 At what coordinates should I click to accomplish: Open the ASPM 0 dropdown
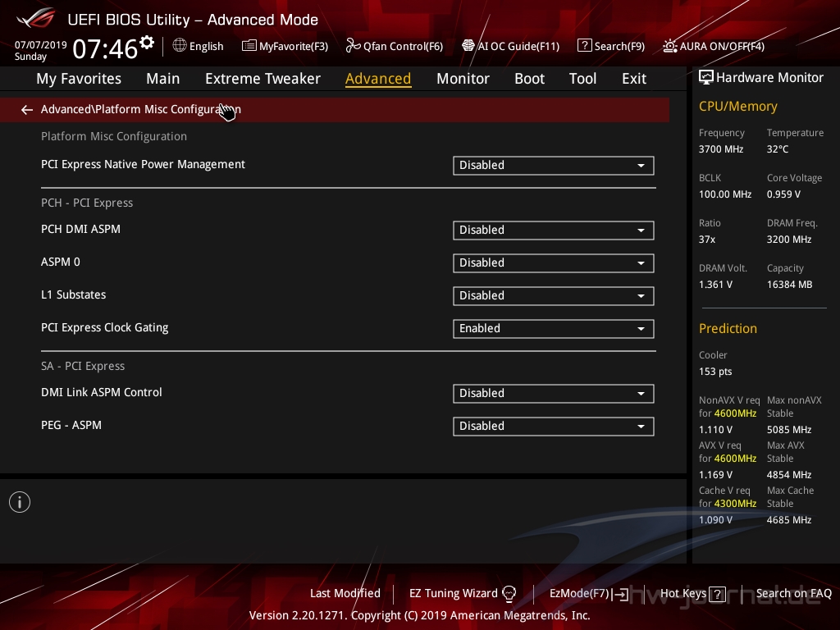tap(554, 263)
